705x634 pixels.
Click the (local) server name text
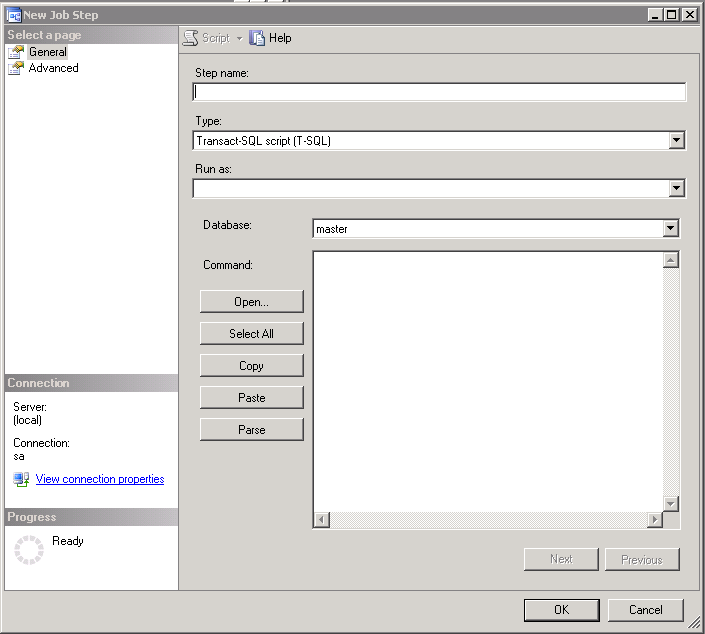point(27,420)
